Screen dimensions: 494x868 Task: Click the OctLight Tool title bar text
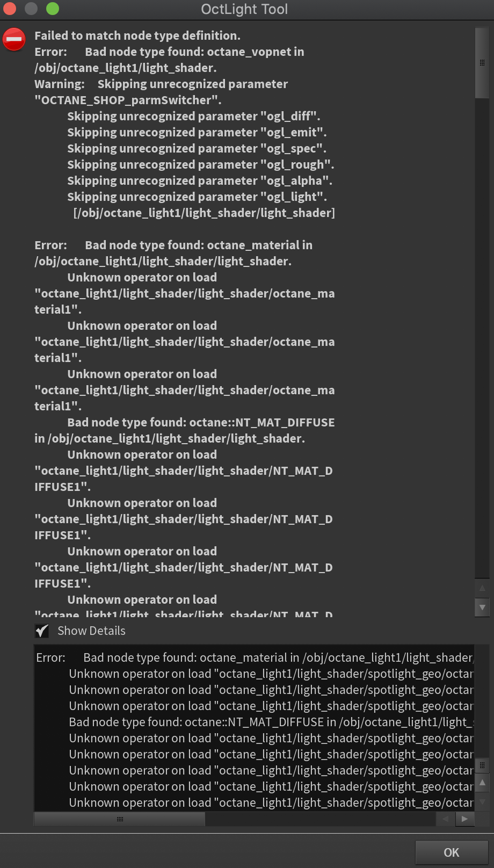tap(244, 9)
